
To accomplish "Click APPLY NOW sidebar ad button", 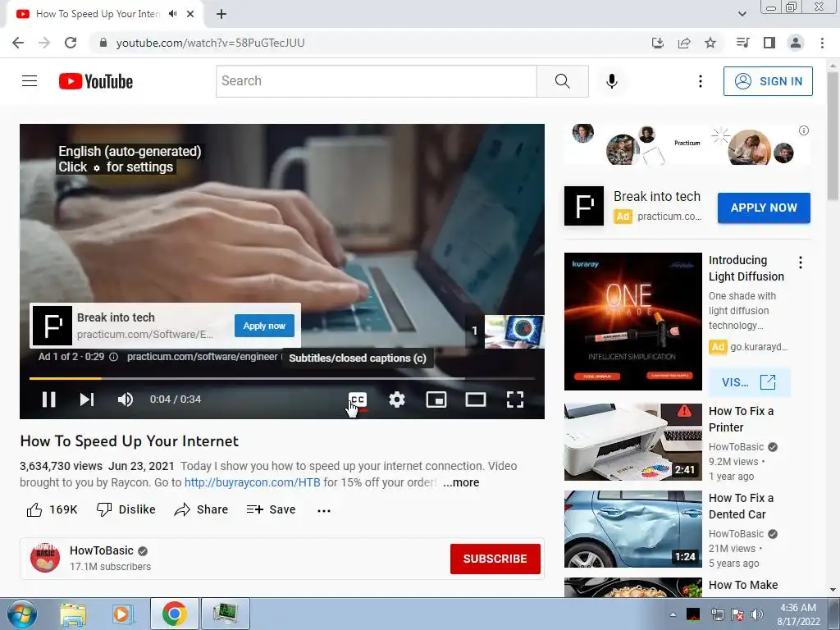I will (x=764, y=208).
